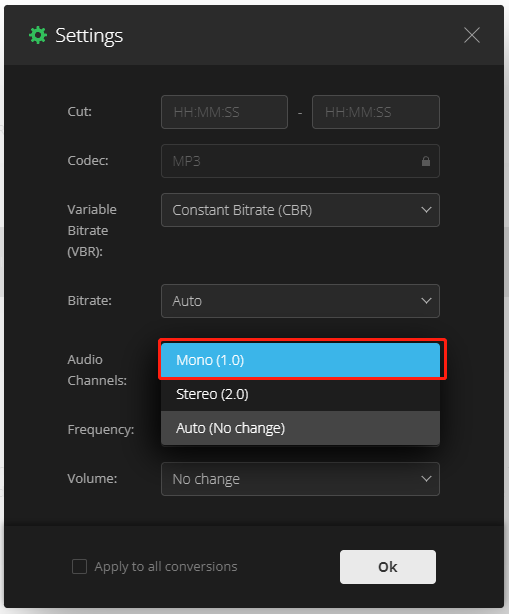
Task: Click the Cut end time field
Action: (x=375, y=112)
